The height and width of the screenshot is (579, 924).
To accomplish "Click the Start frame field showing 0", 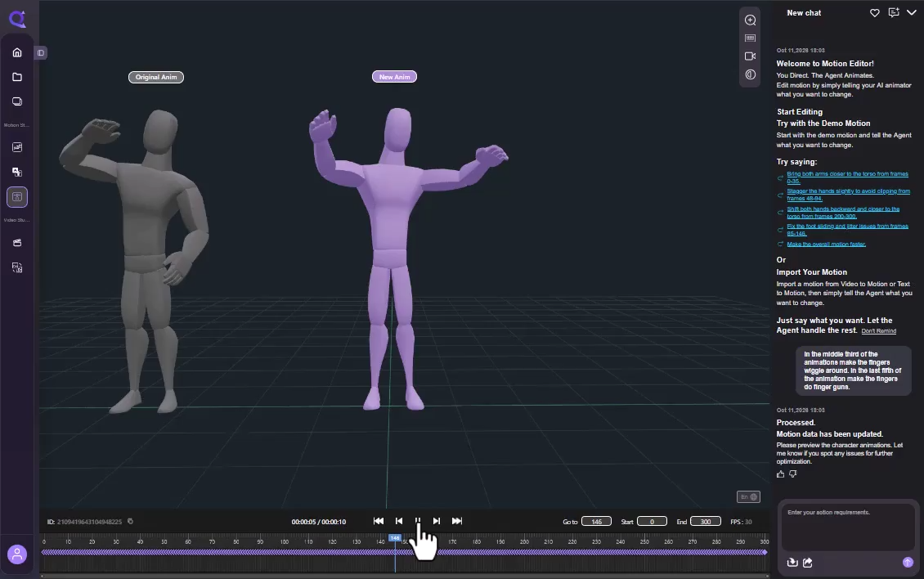I will pos(652,522).
